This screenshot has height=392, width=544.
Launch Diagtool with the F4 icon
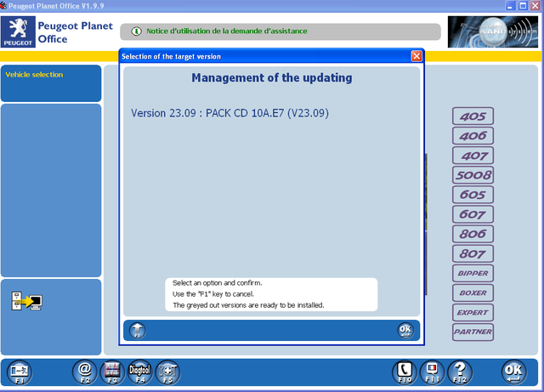point(140,372)
